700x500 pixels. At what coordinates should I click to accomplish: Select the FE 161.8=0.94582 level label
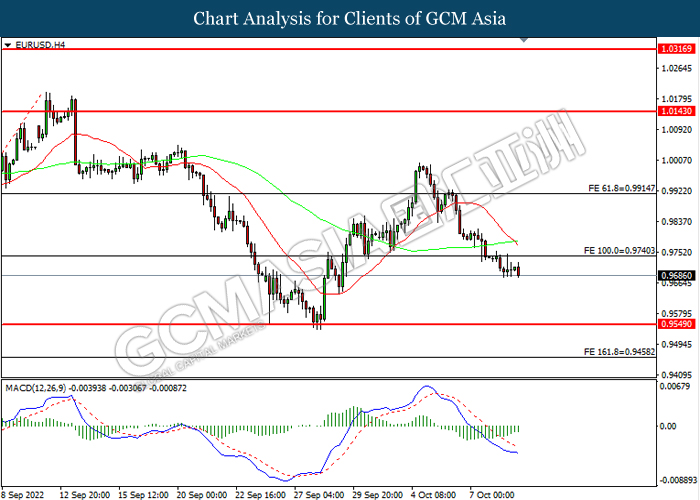[x=619, y=352]
